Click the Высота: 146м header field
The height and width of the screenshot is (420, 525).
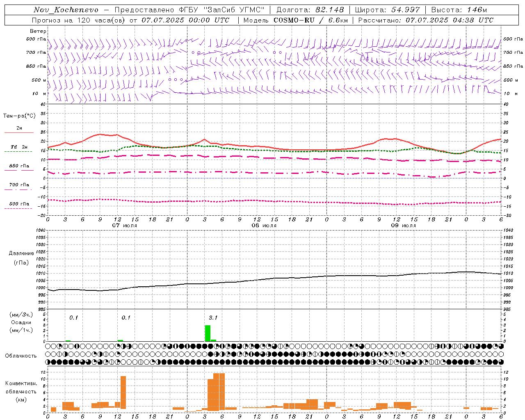[459, 10]
